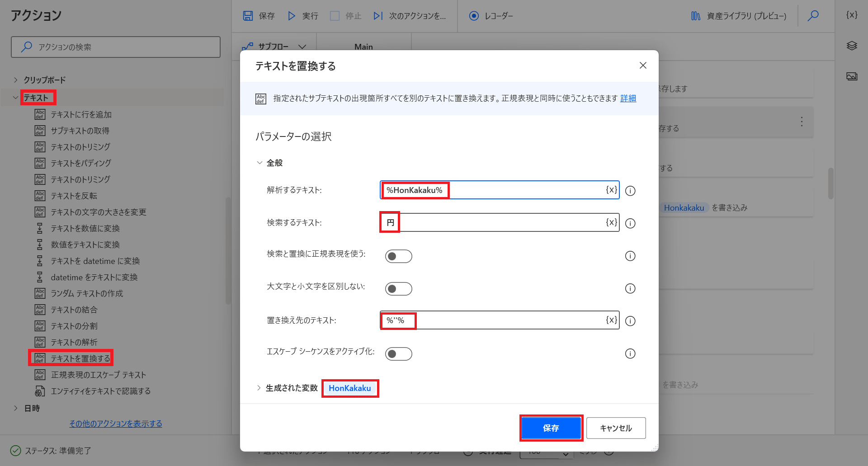The width and height of the screenshot is (868, 466).
Task: Expand the 生成された変数 section
Action: 259,388
